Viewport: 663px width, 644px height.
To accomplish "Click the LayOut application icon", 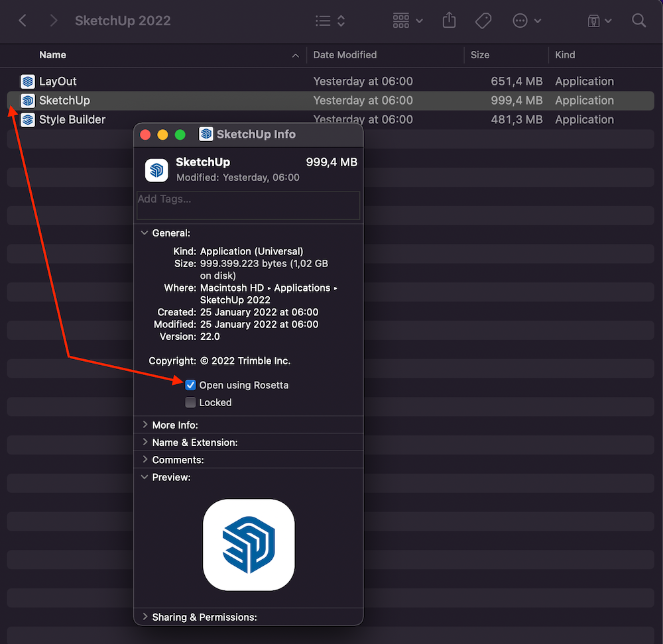I will click(x=28, y=81).
